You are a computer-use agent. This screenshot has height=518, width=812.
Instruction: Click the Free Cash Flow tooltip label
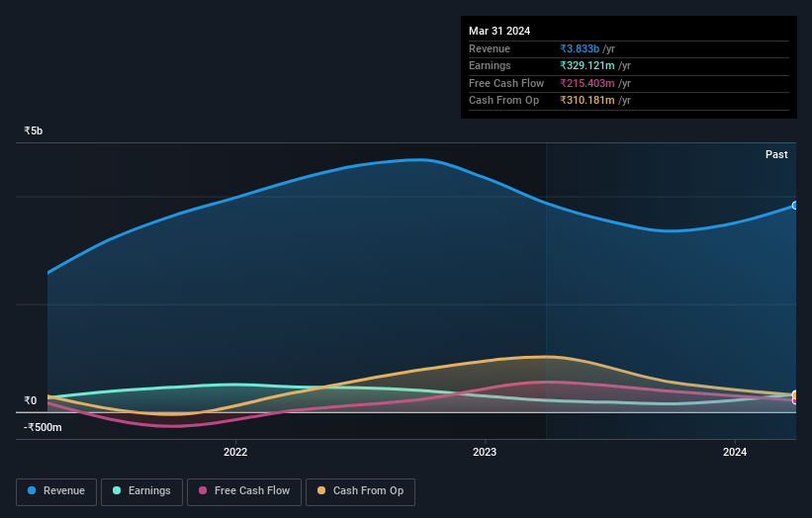[506, 83]
